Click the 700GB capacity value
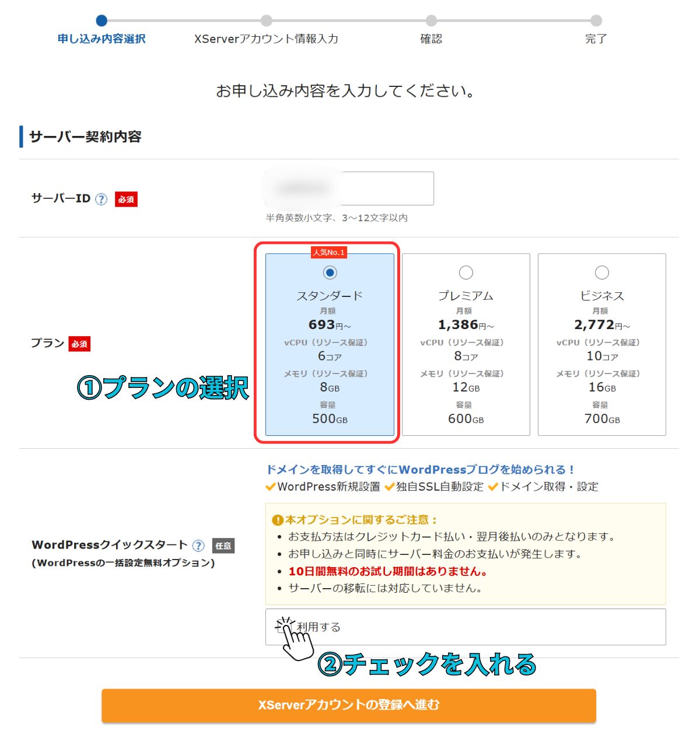 pos(602,419)
